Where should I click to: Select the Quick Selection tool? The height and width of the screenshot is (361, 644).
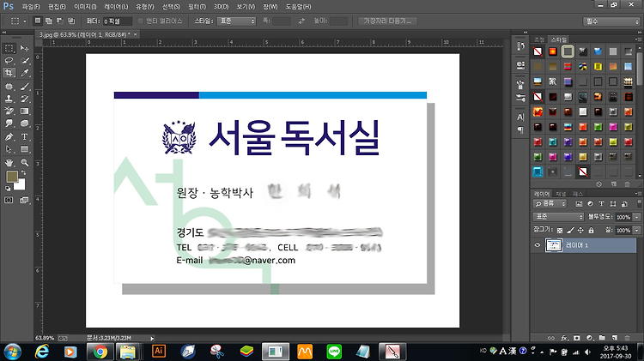pyautogui.click(x=25, y=61)
